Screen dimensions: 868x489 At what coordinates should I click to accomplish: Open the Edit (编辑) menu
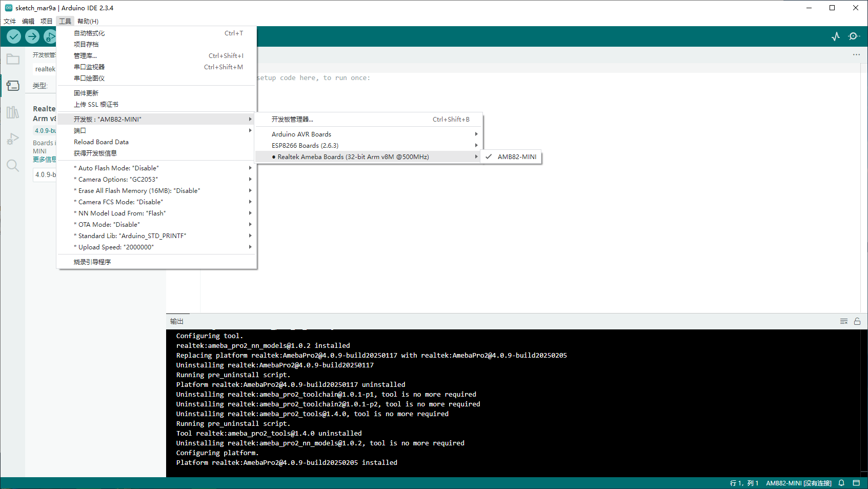tap(28, 21)
